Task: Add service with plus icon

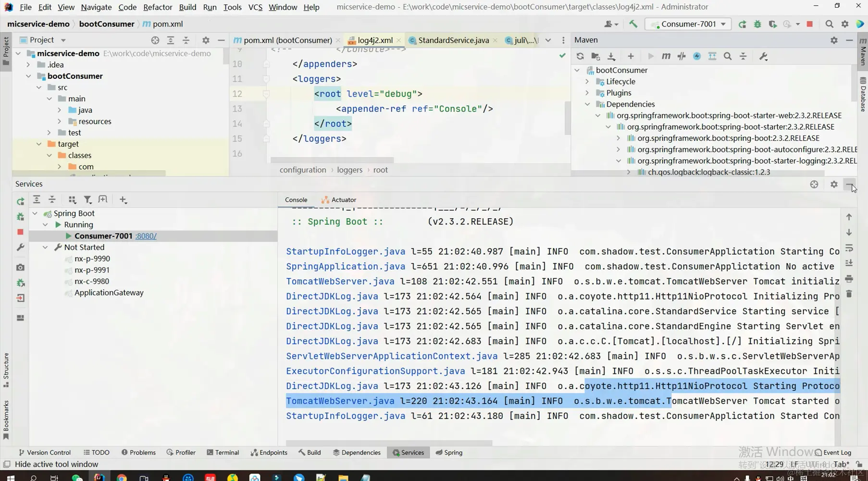Action: [123, 199]
